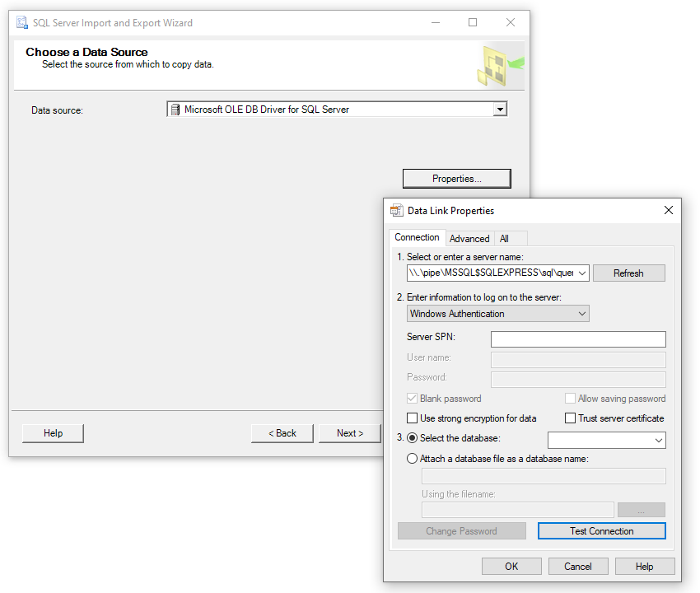Open the authentication method dropdown
700x593 pixels.
(x=583, y=313)
